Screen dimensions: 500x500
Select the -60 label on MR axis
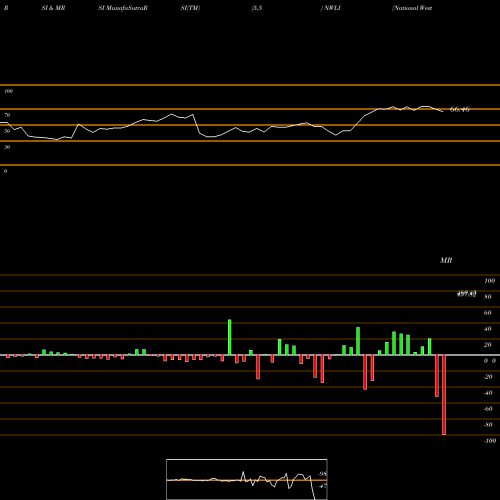pyautogui.click(x=488, y=409)
